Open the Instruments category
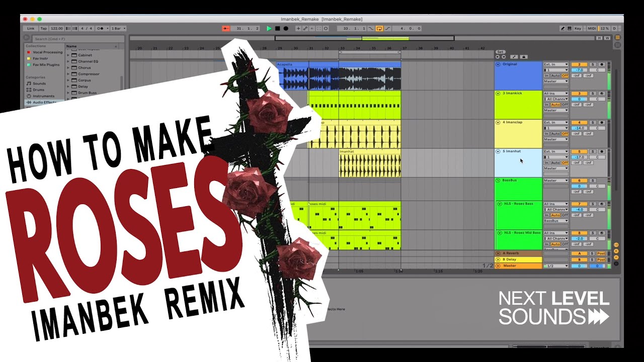 pyautogui.click(x=43, y=96)
